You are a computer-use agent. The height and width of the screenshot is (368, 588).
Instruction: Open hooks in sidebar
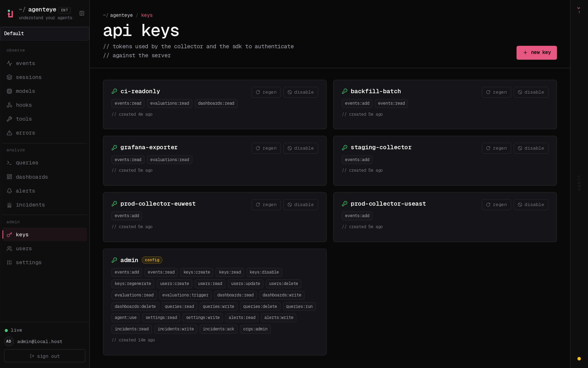(x=45, y=105)
